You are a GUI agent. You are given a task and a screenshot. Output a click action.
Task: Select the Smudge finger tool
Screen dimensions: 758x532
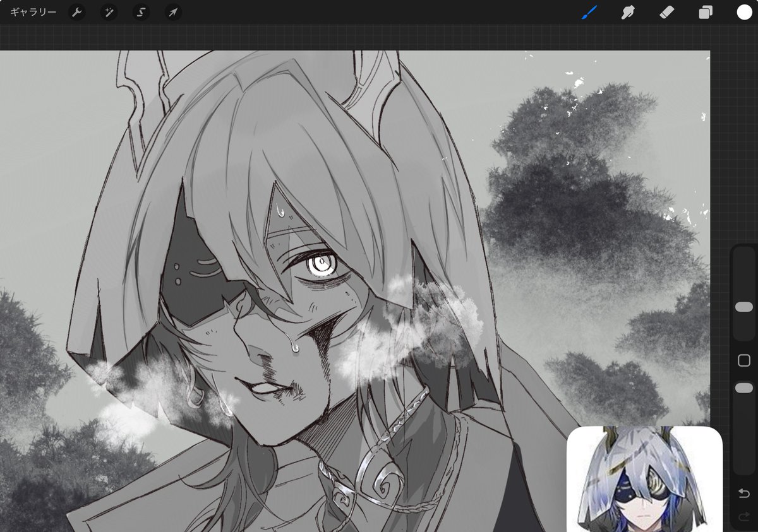[x=628, y=12]
